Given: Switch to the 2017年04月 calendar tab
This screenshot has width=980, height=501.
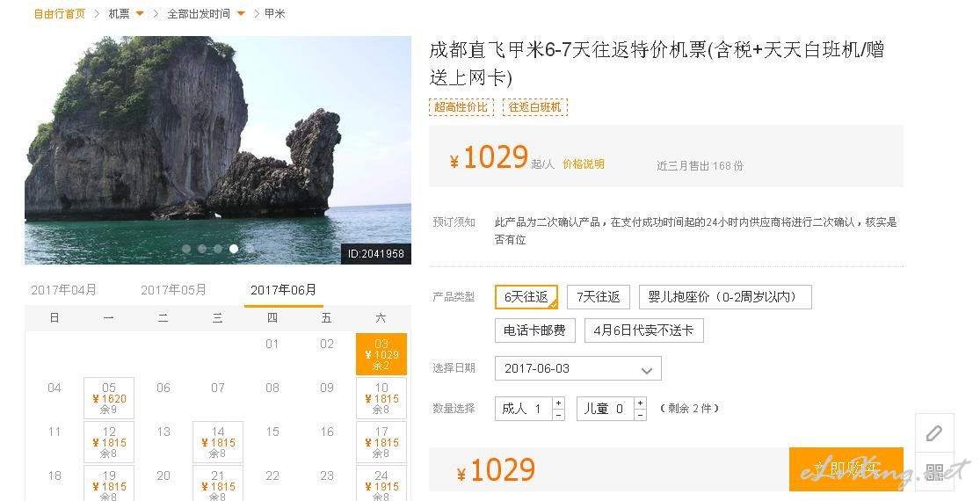Looking at the screenshot, I should [64, 290].
